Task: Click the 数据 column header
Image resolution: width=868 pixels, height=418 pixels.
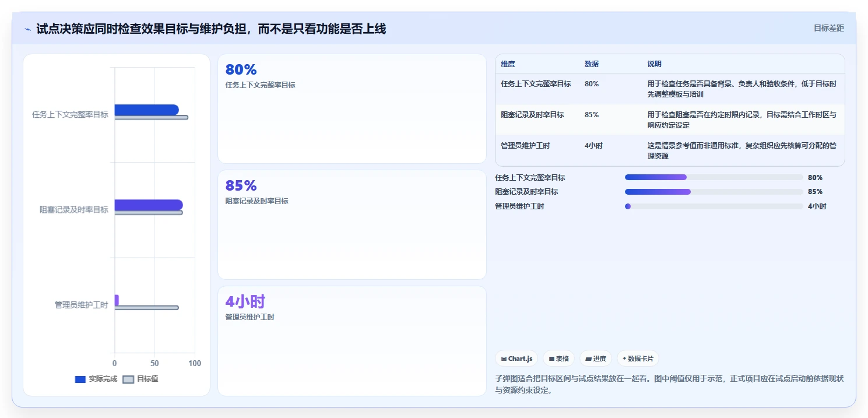Action: point(591,64)
